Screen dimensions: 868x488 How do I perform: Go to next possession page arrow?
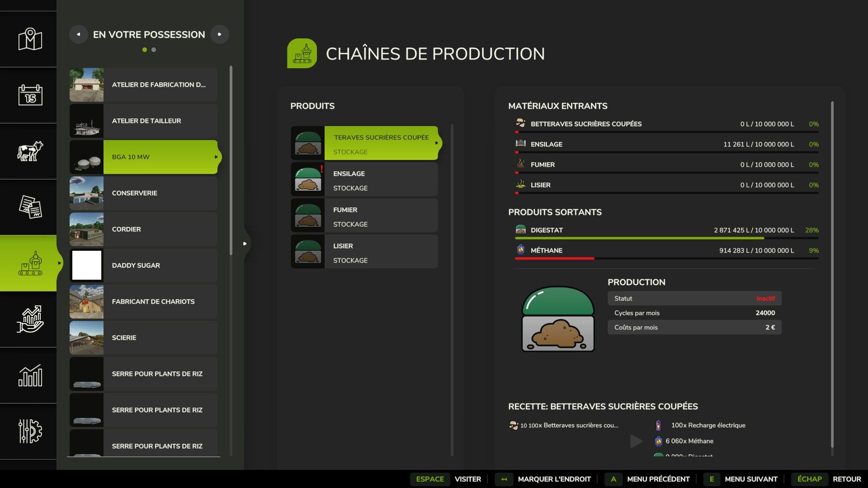220,34
